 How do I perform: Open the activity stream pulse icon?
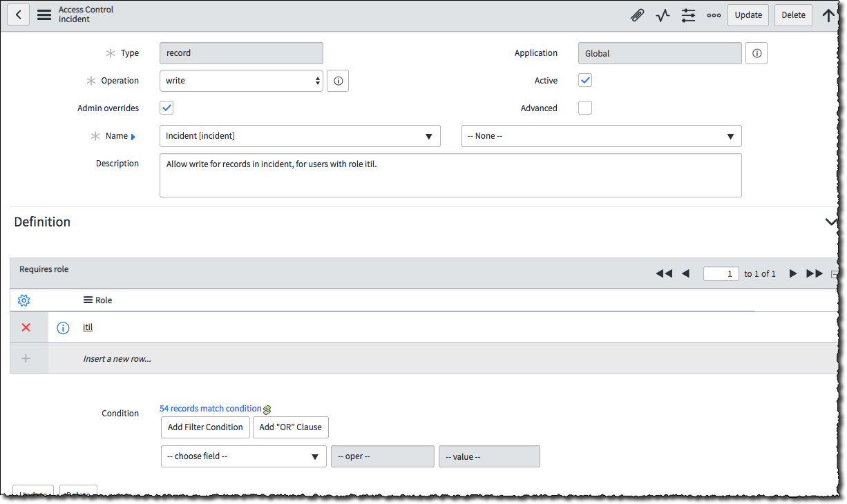coord(663,15)
